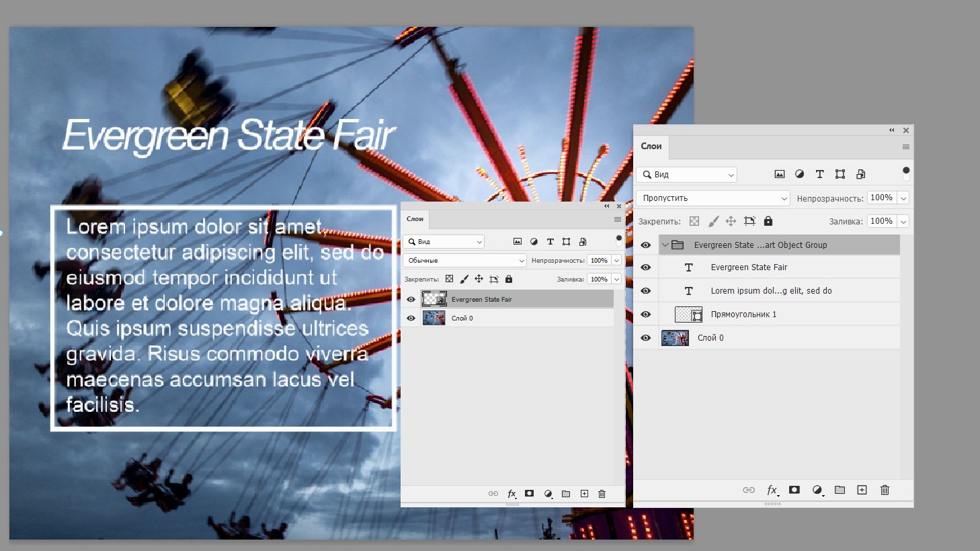Hide Прямоугольник 1 layer
Image resolution: width=980 pixels, height=551 pixels.
[646, 314]
